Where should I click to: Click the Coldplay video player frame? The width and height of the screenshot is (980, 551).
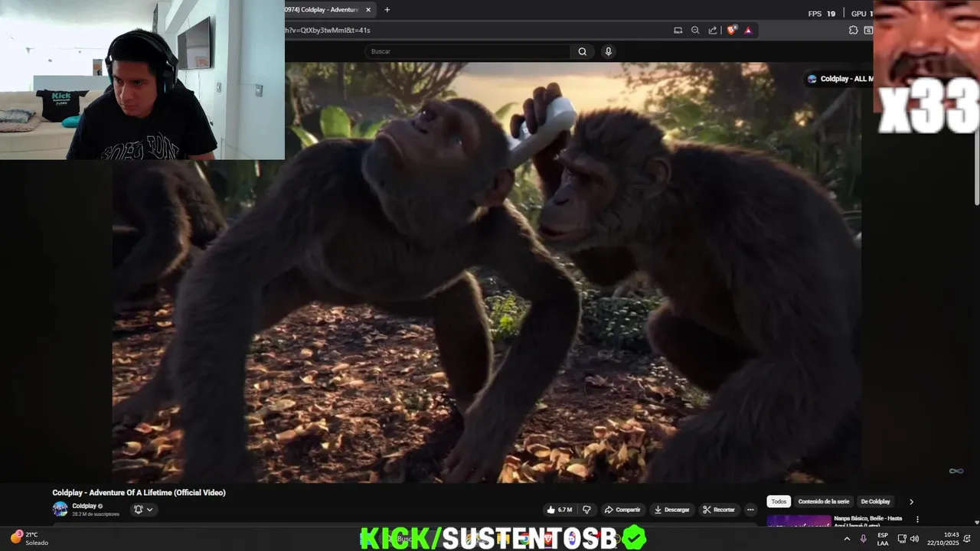487,272
